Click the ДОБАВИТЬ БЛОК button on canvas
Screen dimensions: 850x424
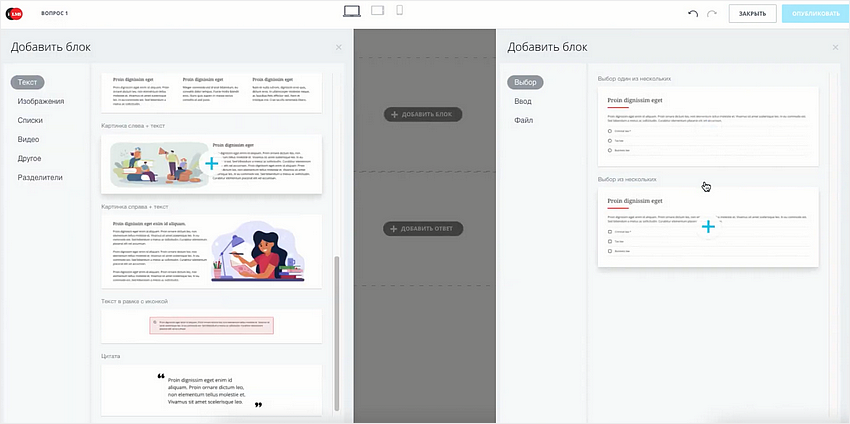click(423, 114)
